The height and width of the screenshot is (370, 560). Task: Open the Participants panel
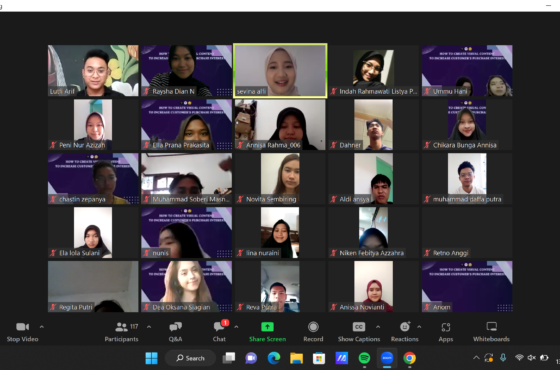pyautogui.click(x=121, y=332)
